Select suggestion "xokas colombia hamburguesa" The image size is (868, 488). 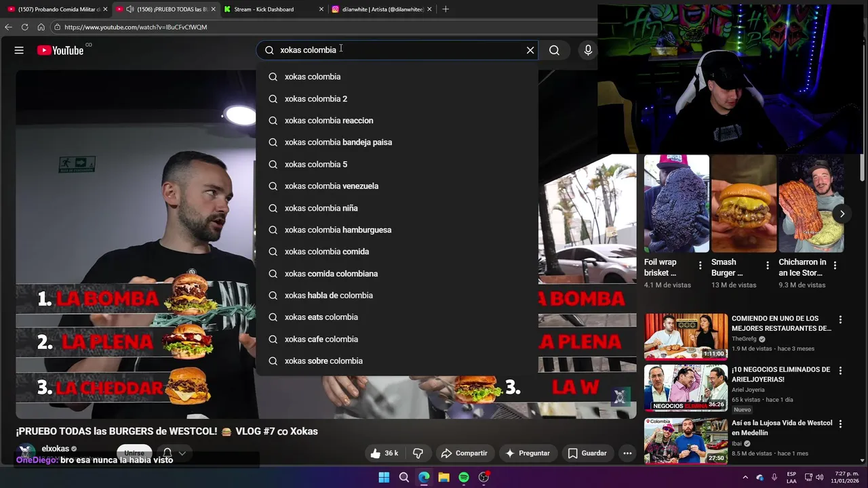click(x=397, y=230)
